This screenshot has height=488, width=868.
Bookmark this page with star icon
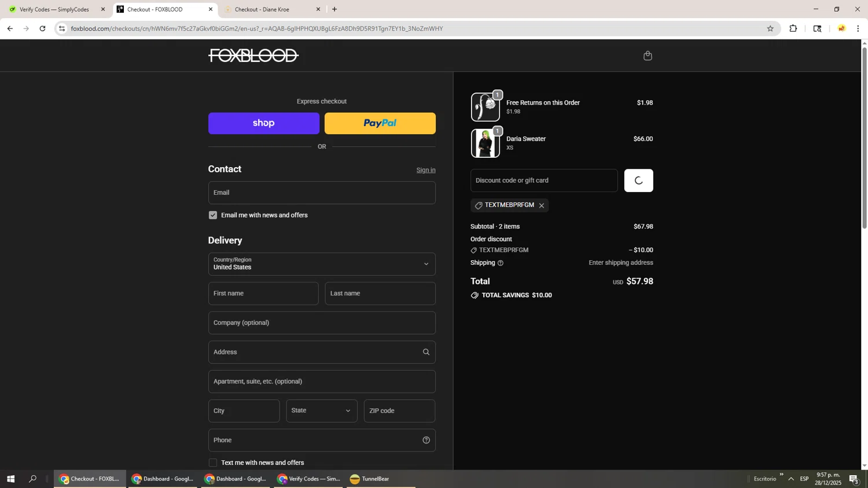(770, 28)
